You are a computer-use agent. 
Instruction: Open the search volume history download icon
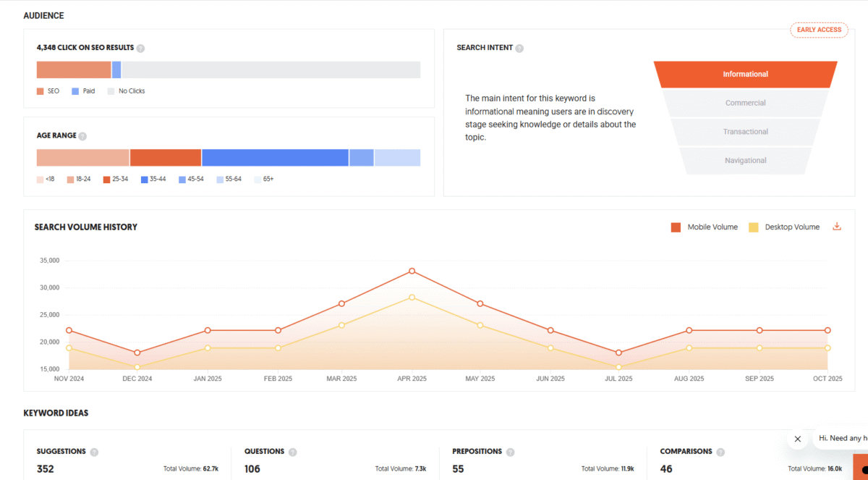point(837,226)
